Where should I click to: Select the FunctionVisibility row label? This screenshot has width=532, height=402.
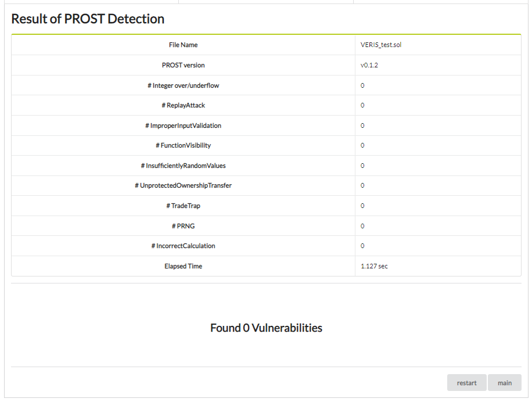[x=183, y=145]
